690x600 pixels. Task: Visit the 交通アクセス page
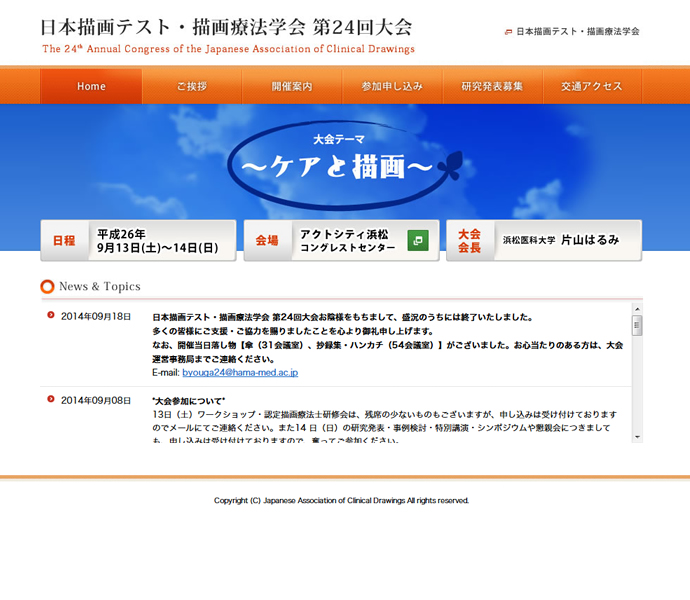tap(592, 86)
